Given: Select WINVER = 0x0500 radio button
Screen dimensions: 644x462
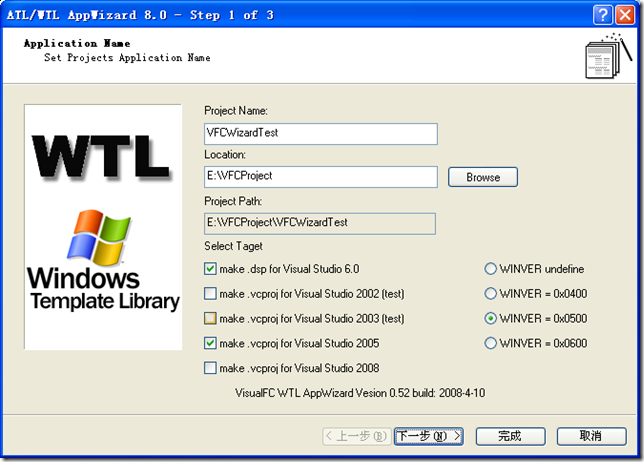Looking at the screenshot, I should 491,319.
